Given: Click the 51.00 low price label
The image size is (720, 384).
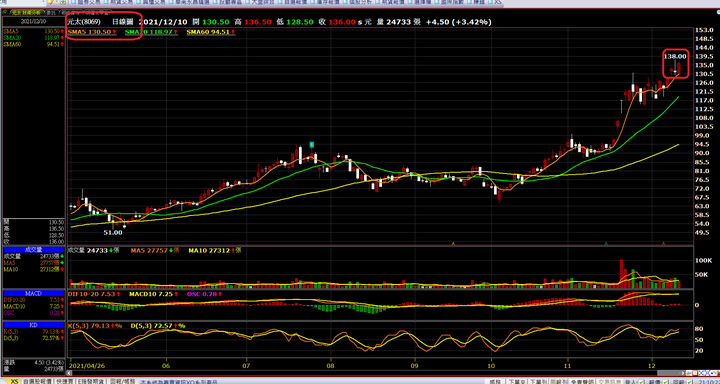Looking at the screenshot, I should pos(113,233).
